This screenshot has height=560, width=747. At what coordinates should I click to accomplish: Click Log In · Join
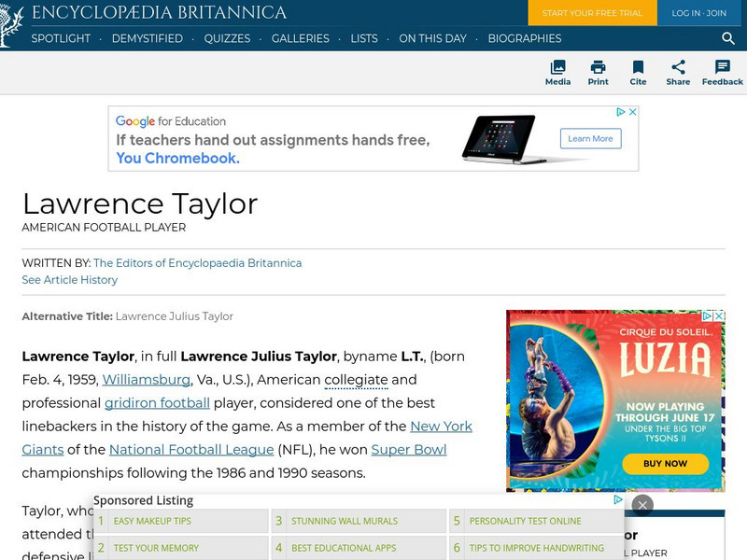point(697,14)
